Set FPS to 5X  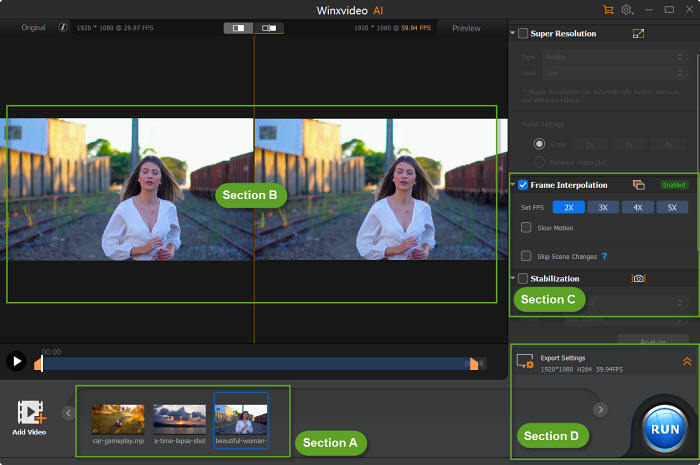pos(672,208)
